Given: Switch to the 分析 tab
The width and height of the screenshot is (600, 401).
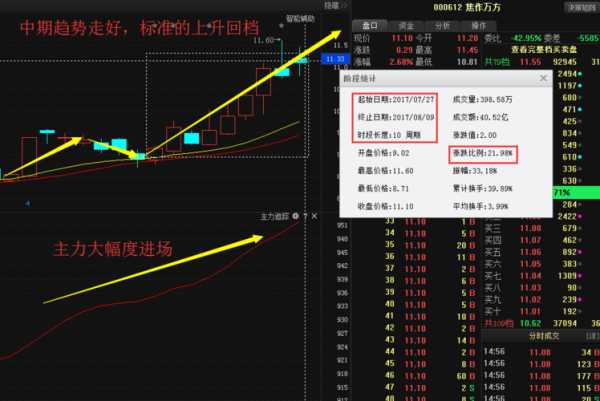Looking at the screenshot, I should pyautogui.click(x=442, y=26).
